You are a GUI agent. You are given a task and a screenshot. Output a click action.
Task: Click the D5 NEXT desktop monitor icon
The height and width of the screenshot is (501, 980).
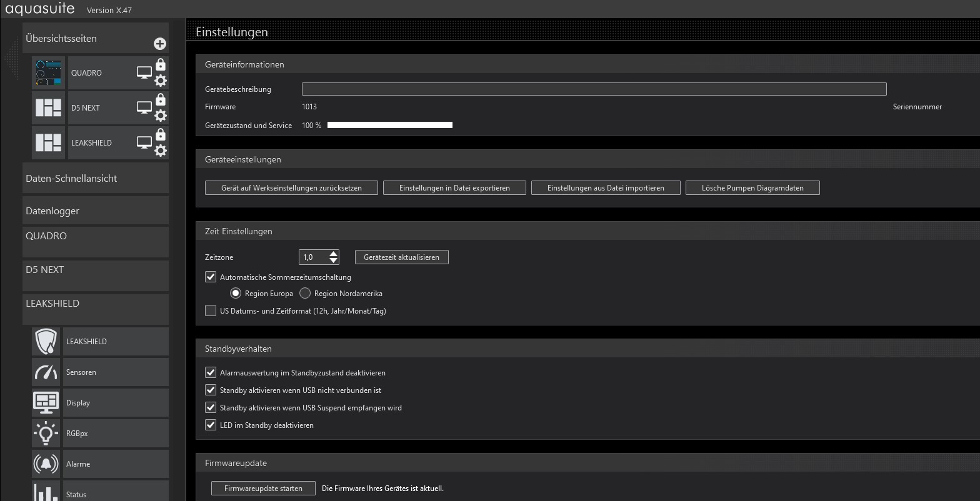click(144, 108)
